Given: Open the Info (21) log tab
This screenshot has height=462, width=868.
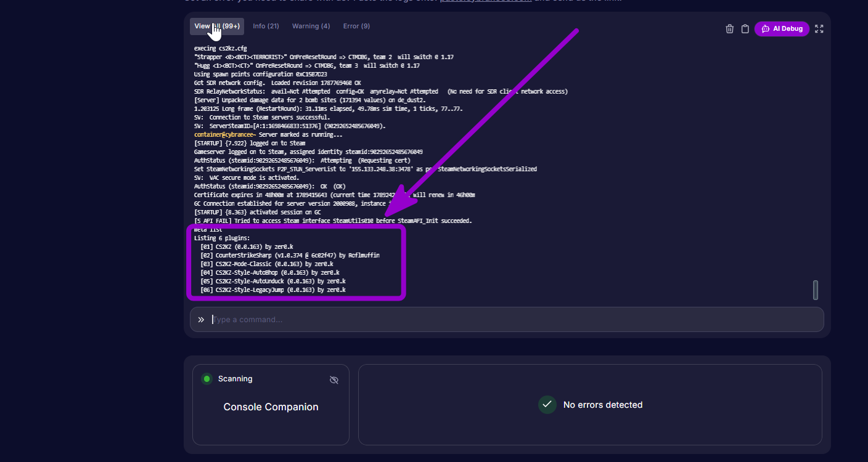Looking at the screenshot, I should pyautogui.click(x=266, y=26).
